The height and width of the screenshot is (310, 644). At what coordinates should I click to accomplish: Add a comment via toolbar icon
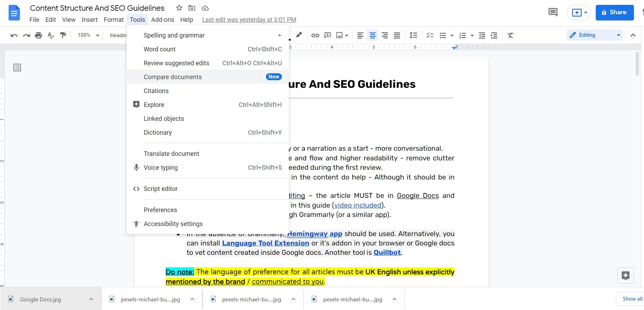(327, 35)
